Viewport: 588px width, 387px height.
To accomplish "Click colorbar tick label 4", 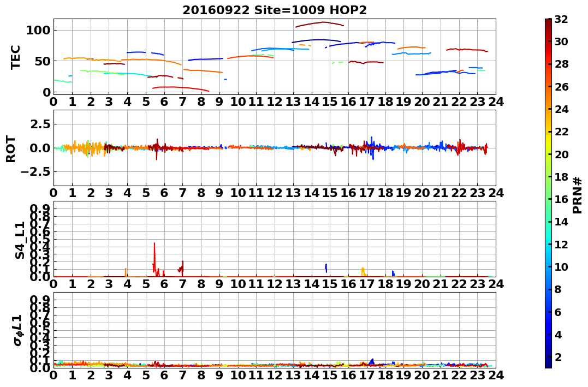I will click(x=557, y=334).
